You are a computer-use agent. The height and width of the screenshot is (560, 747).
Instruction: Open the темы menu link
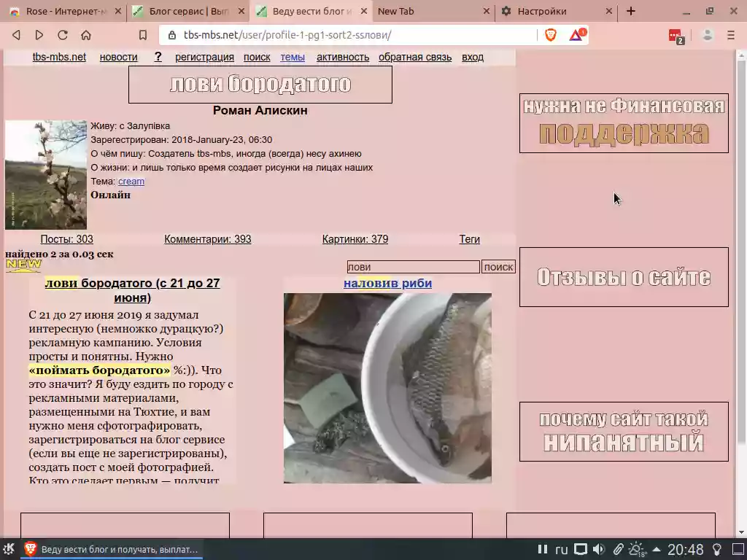click(293, 57)
